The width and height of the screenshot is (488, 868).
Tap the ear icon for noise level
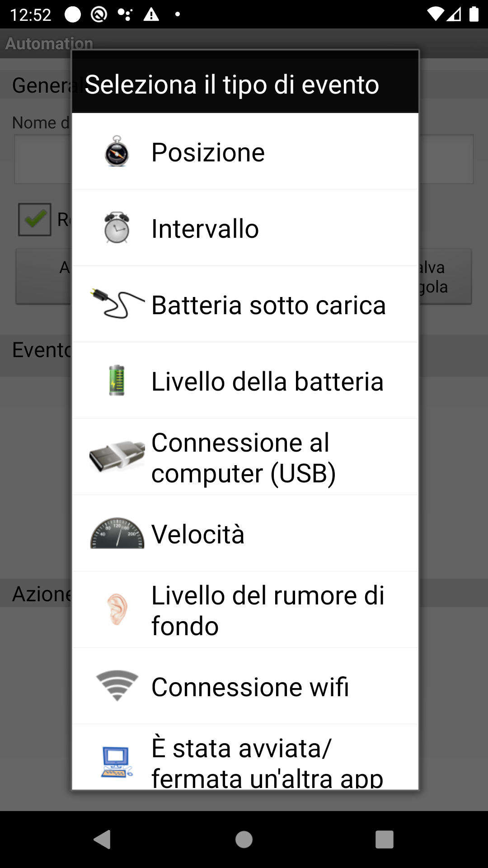(x=117, y=609)
